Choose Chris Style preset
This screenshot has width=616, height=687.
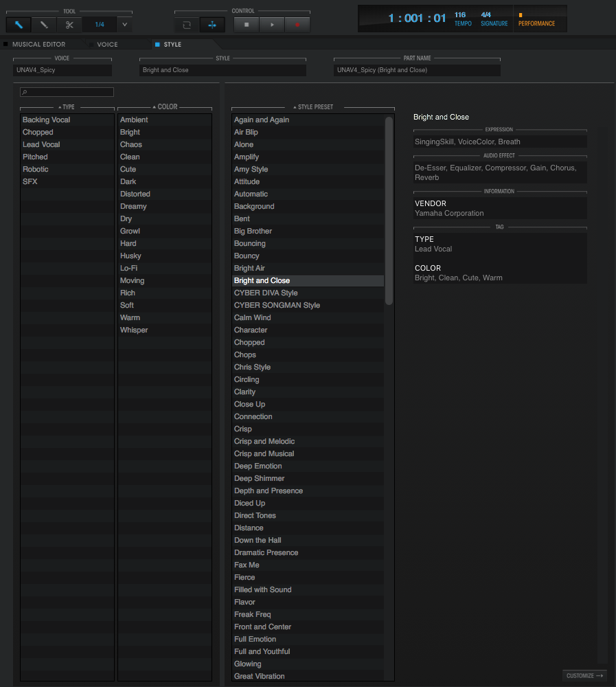(x=308, y=367)
